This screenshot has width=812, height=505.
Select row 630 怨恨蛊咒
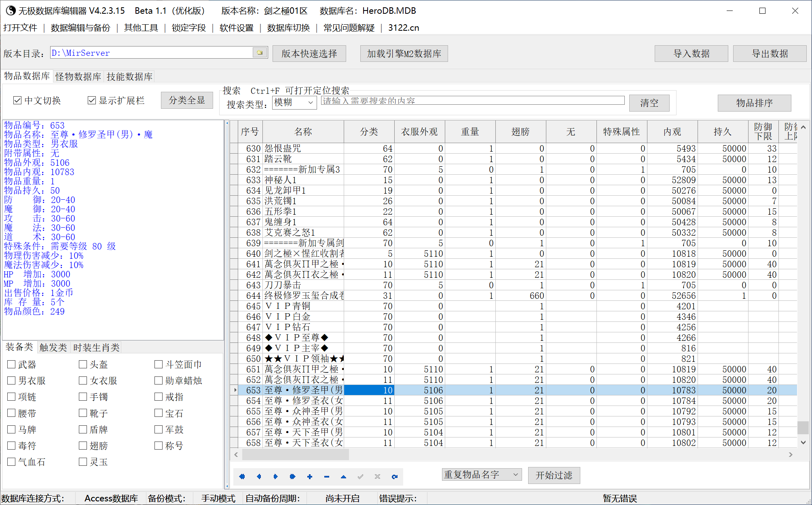514,148
